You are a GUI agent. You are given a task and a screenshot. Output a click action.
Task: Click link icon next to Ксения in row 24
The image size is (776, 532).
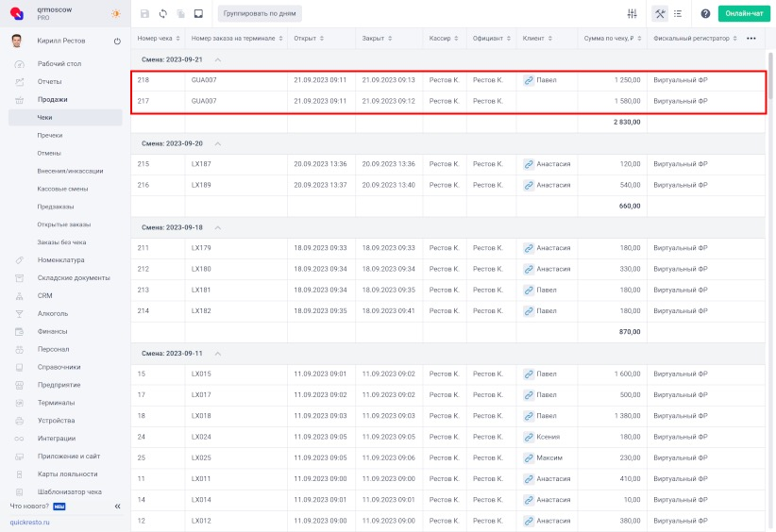(529, 437)
